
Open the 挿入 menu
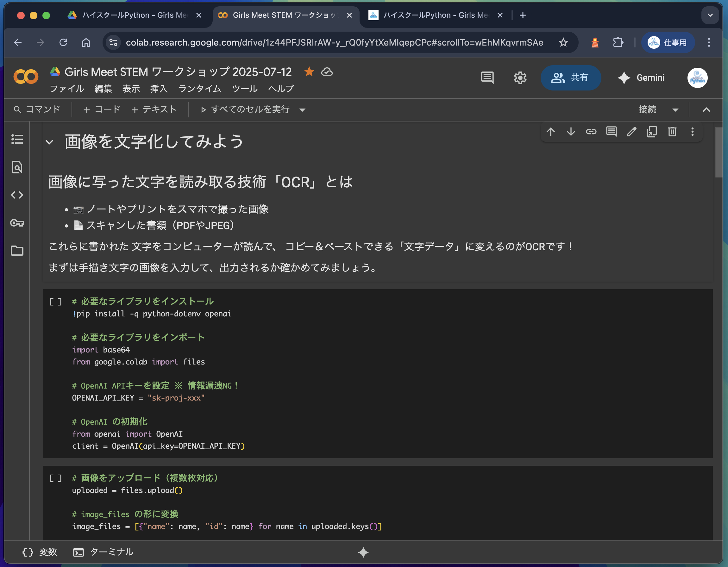(159, 89)
